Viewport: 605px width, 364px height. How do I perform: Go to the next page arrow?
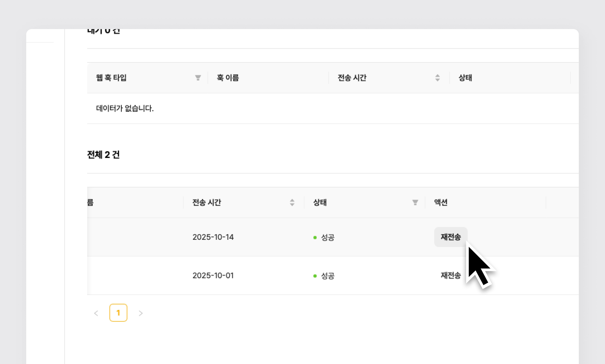[x=141, y=313]
